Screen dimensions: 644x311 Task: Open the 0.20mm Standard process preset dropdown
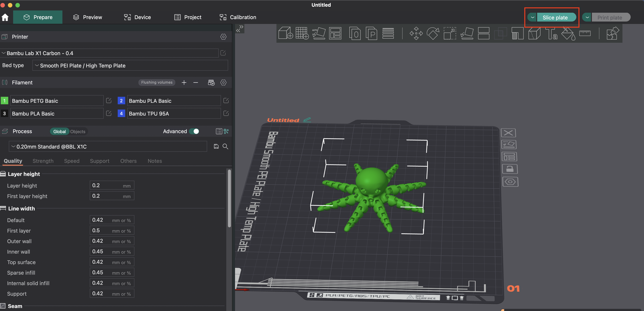tap(108, 146)
